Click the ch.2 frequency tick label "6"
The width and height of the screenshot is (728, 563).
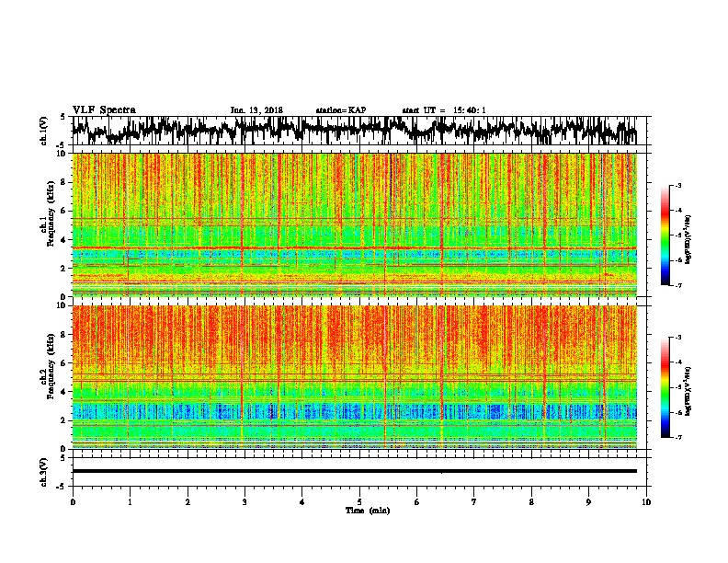(x=64, y=363)
